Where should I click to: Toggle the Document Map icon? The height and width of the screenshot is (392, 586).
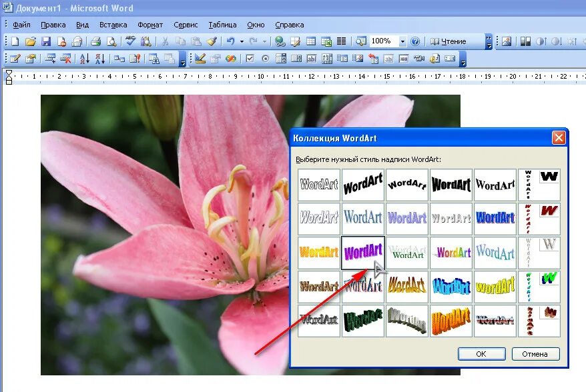[x=360, y=41]
